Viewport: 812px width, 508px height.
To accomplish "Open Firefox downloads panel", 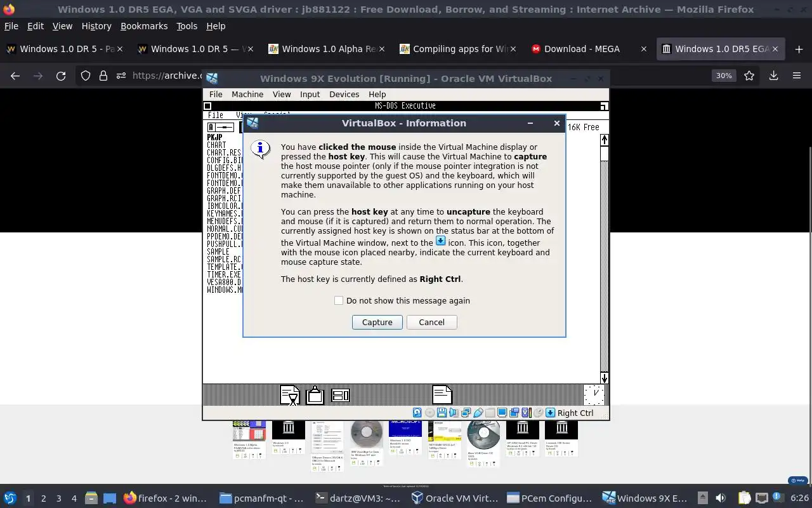I will (773, 76).
